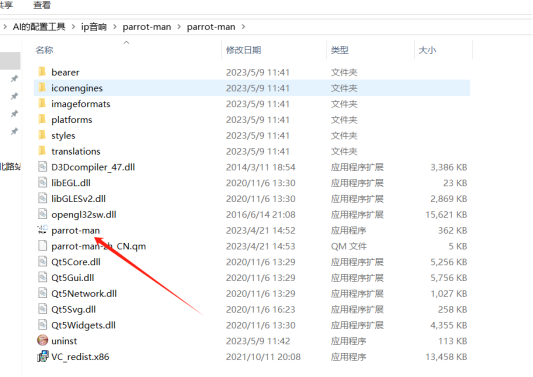Select the file named uninst

pos(64,341)
